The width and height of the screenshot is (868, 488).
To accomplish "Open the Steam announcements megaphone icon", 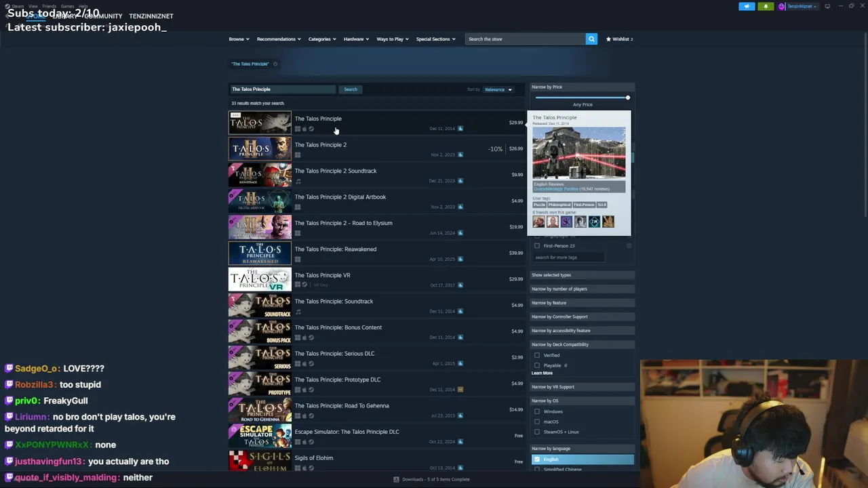I will (747, 6).
